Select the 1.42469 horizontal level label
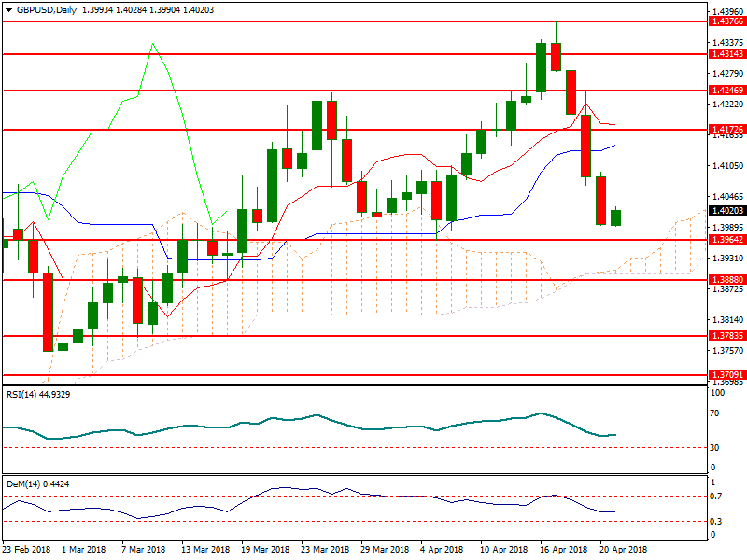This screenshot has width=747, height=560. 726,91
